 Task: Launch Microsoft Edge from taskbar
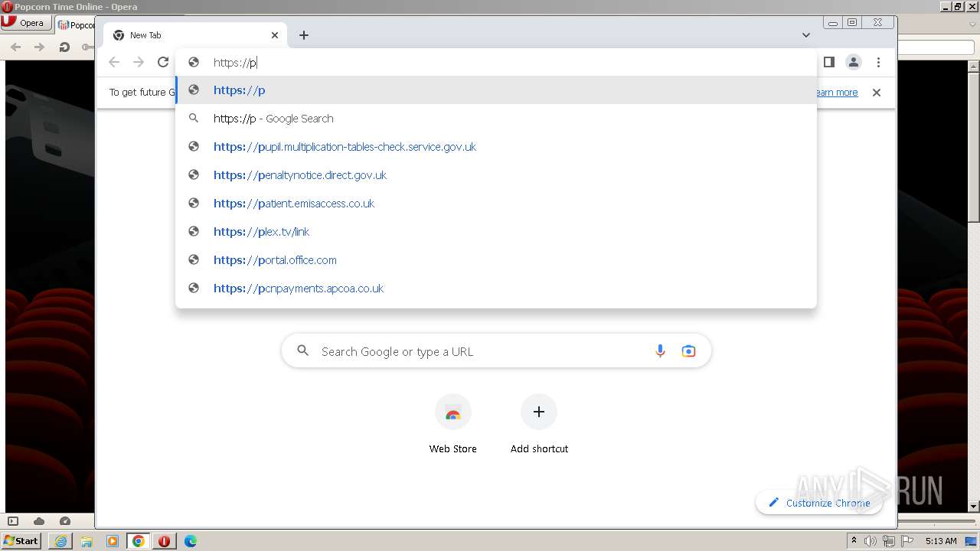[x=191, y=541]
